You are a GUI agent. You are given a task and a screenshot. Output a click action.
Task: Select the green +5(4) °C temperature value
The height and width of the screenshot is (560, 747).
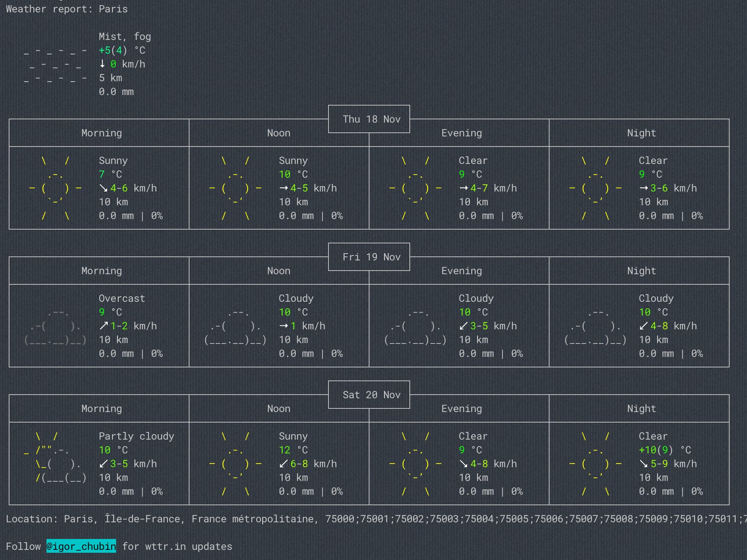tap(113, 50)
